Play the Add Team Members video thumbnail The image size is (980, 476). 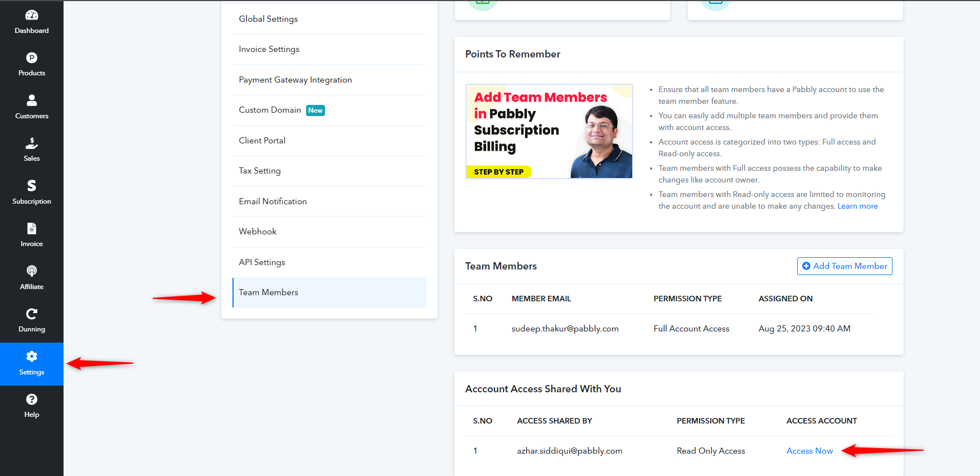549,131
